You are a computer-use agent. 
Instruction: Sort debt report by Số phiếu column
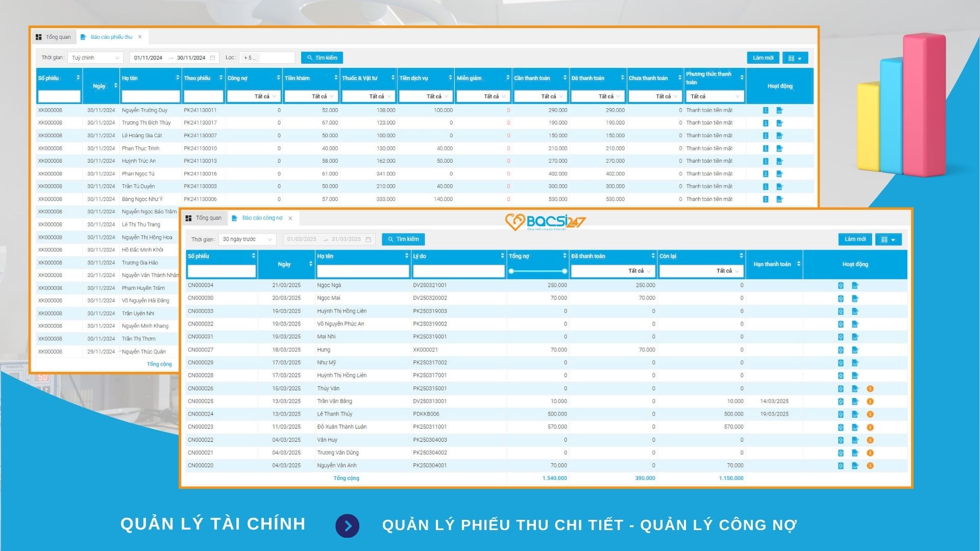[x=253, y=256]
